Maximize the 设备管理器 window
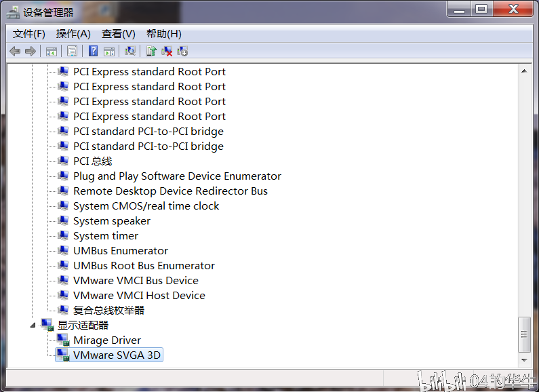 (x=481, y=9)
